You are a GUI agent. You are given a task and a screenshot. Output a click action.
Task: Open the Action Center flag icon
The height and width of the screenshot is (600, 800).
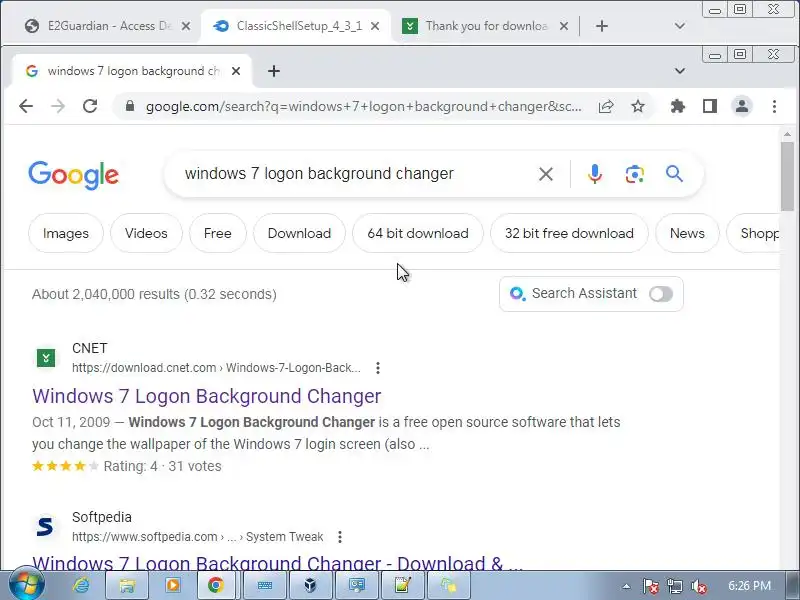pyautogui.click(x=650, y=586)
